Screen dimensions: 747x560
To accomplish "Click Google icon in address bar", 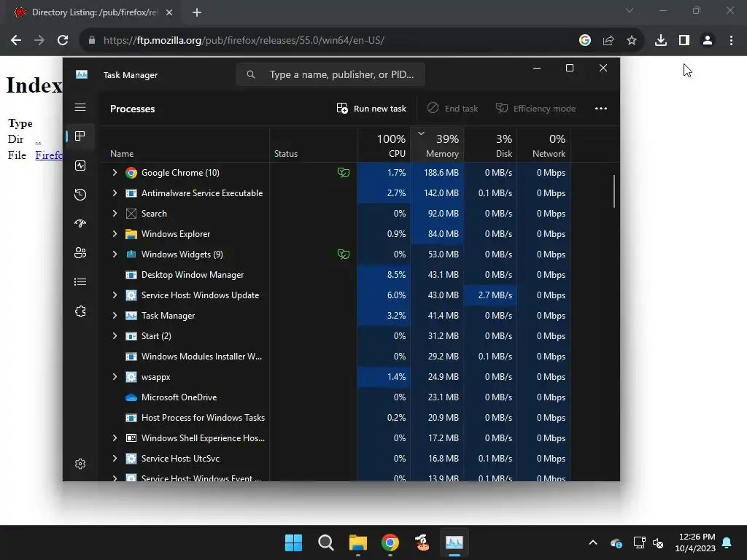I will tap(585, 41).
